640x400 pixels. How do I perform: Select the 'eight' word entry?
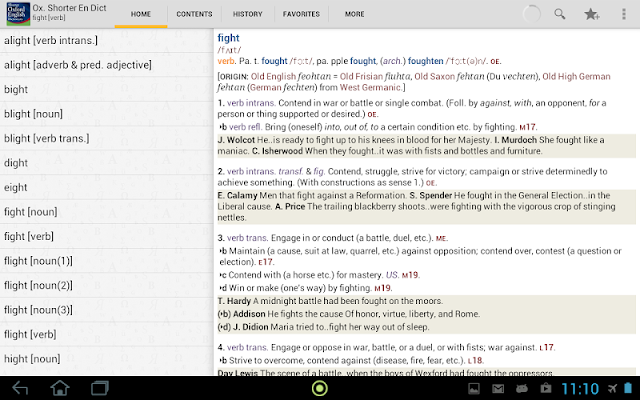click(x=107, y=187)
